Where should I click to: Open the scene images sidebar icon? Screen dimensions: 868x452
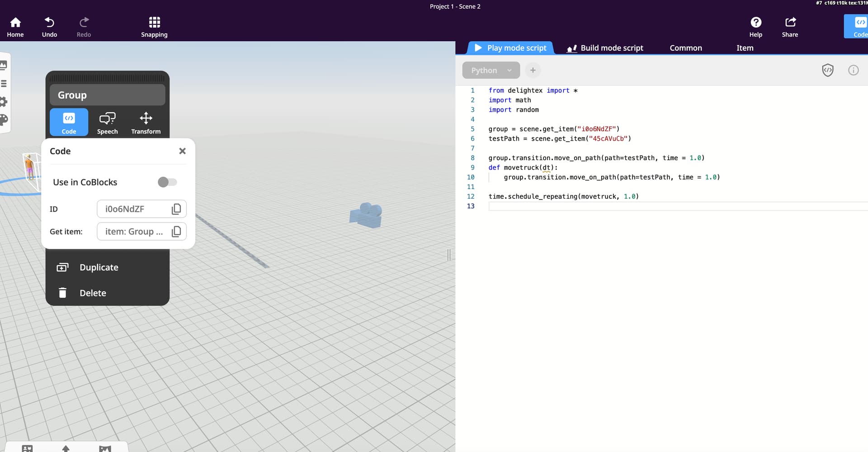tap(3, 65)
